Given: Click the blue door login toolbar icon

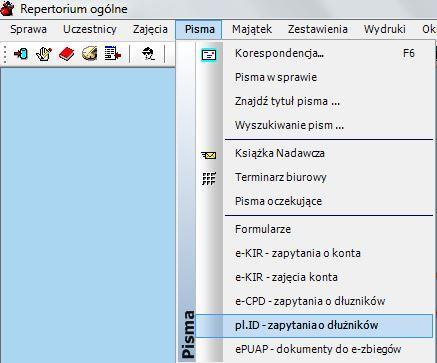Looking at the screenshot, I should (x=21, y=54).
